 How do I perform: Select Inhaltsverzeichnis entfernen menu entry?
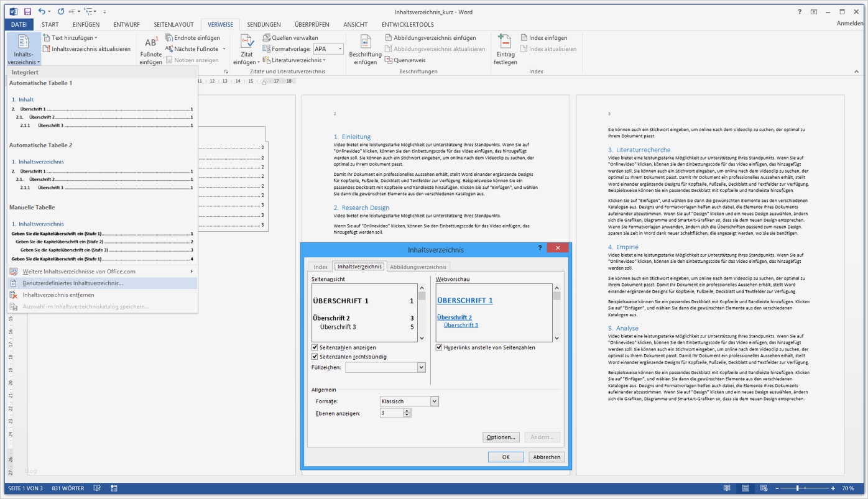pos(58,295)
